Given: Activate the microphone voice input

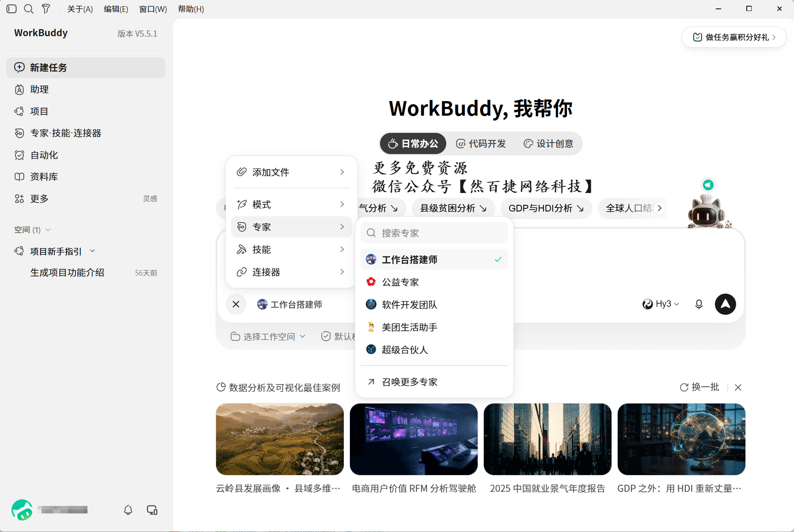Looking at the screenshot, I should [x=699, y=304].
